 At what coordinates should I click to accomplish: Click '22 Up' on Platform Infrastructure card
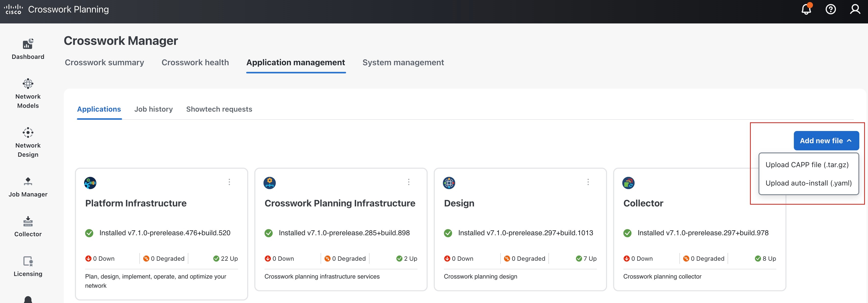[229, 258]
